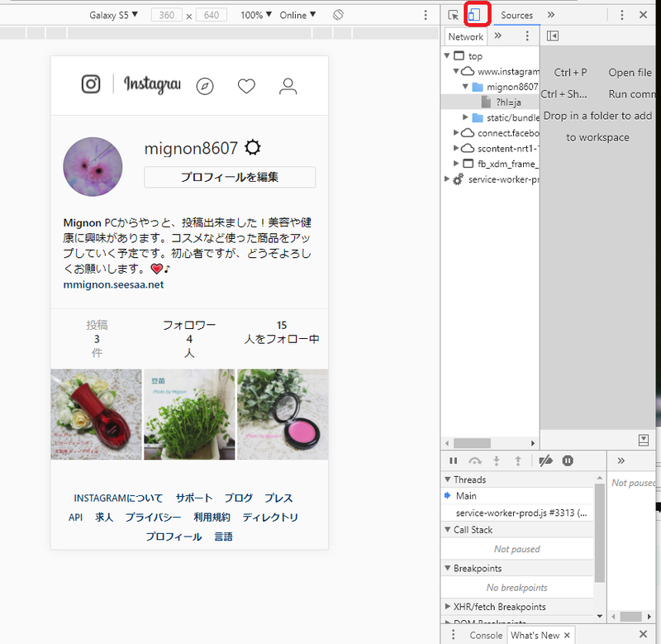Open the mmignon.seesaa.net link

coord(113,284)
